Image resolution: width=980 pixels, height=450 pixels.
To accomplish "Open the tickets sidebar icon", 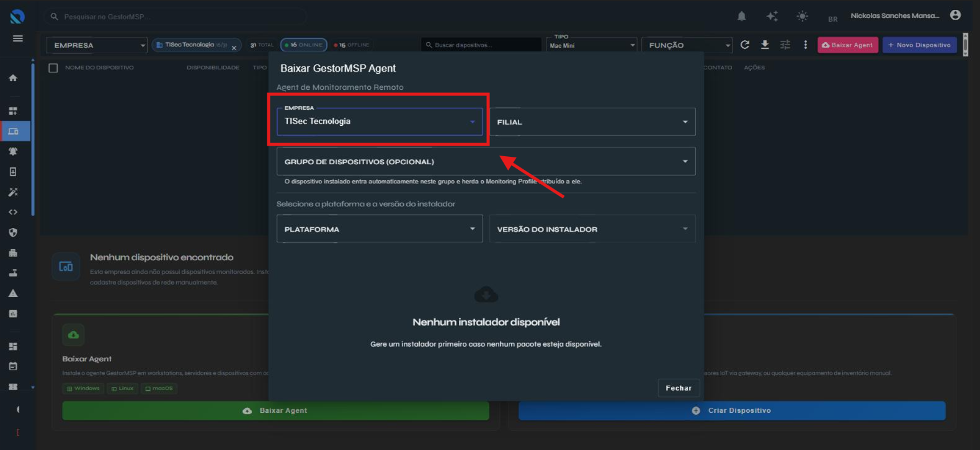I will [x=13, y=387].
